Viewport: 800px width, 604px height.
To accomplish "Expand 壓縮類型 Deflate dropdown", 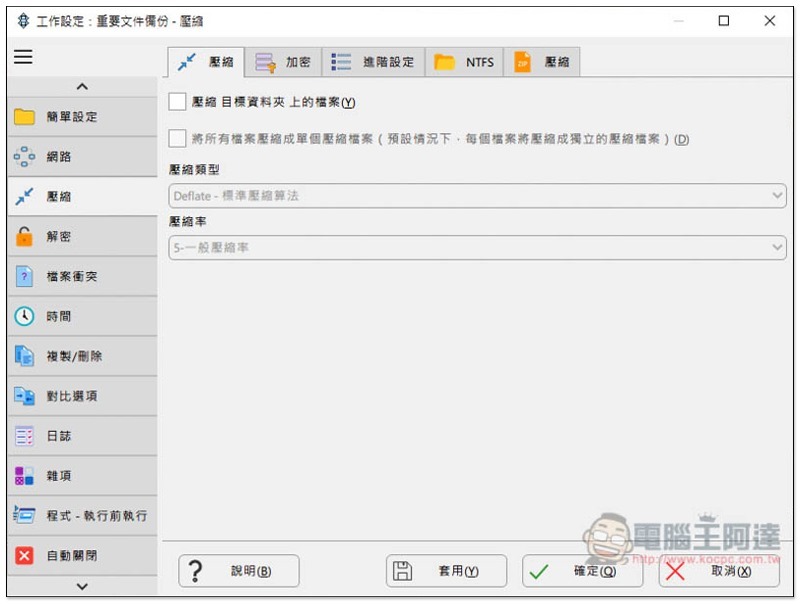I will click(477, 196).
